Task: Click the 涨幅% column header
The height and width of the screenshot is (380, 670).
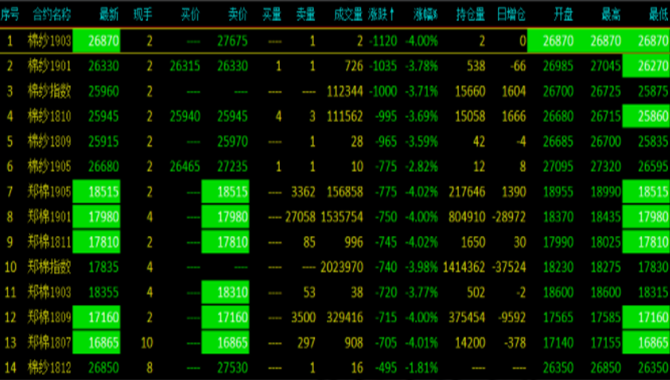Action: (x=426, y=15)
